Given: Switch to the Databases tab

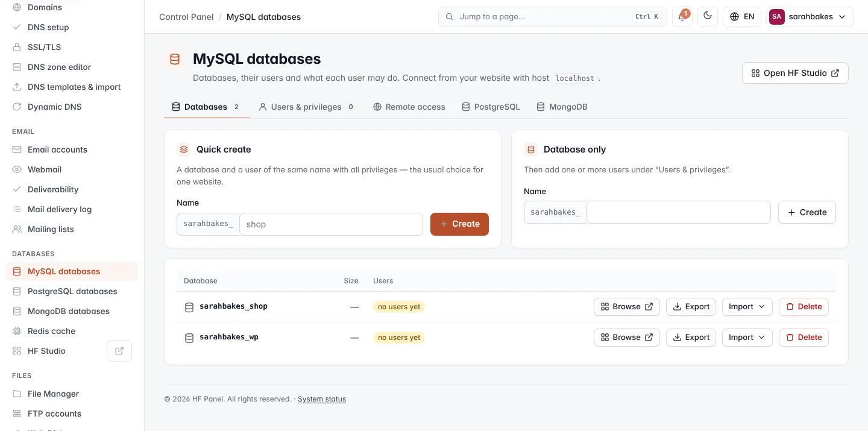Looking at the screenshot, I should pos(207,107).
